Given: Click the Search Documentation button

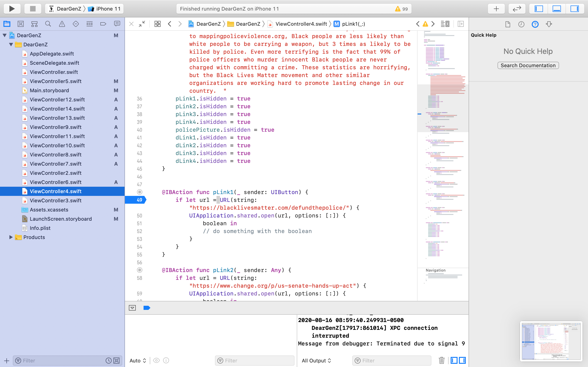Looking at the screenshot, I should (x=528, y=65).
